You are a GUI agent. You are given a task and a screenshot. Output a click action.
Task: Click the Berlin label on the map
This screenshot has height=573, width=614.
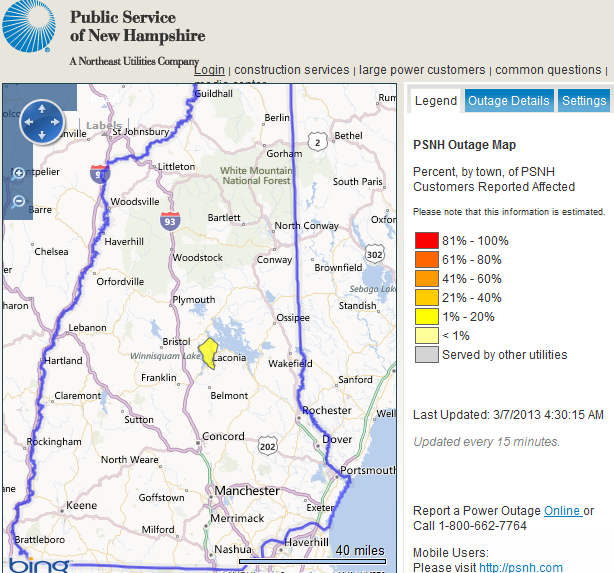(x=277, y=117)
